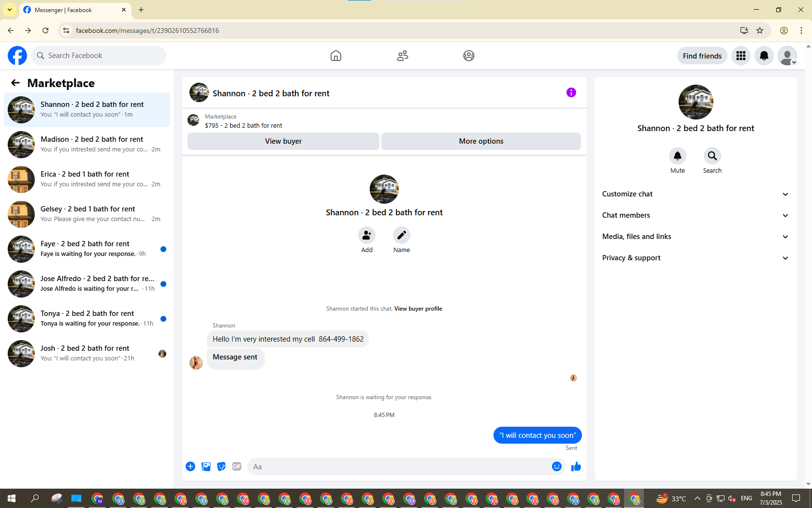Click the browser address bar URL

tap(147, 30)
